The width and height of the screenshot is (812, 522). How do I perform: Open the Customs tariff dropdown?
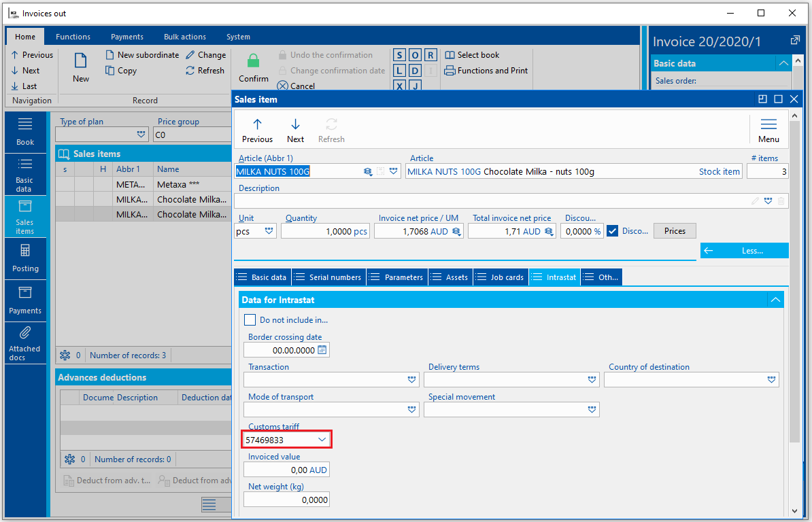pos(322,440)
